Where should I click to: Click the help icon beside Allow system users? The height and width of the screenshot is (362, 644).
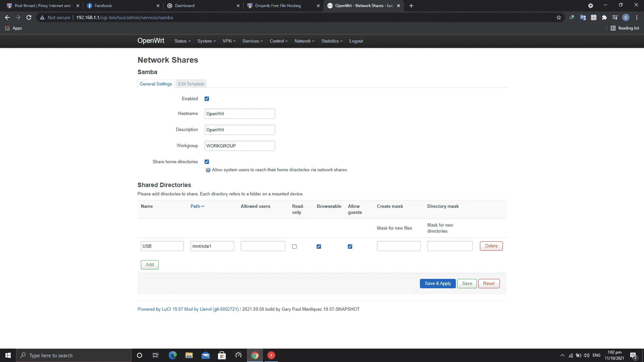(x=208, y=170)
